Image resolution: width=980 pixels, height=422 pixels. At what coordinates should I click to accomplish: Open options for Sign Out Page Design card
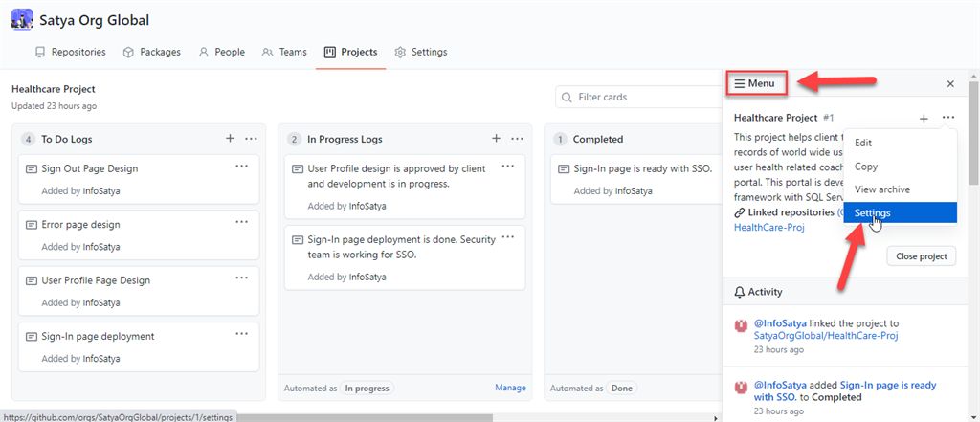point(242,167)
